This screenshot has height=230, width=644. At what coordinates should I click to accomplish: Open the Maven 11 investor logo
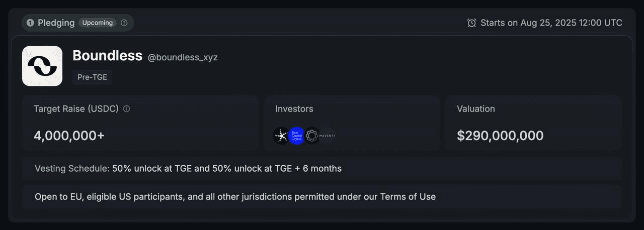pyautogui.click(x=328, y=136)
